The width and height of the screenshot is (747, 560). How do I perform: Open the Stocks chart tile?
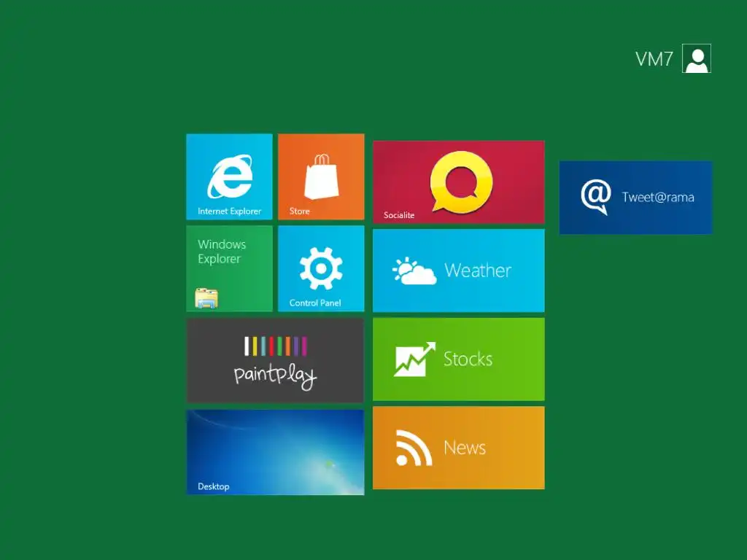pyautogui.click(x=458, y=359)
